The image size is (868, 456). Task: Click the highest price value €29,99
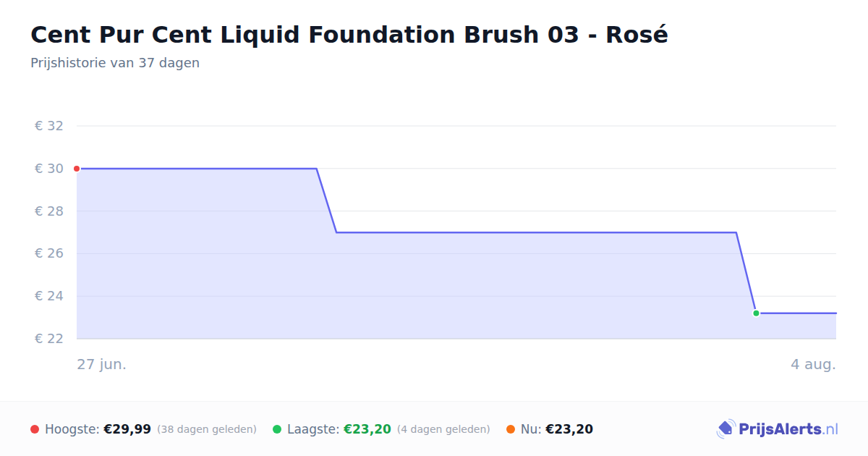(x=127, y=429)
